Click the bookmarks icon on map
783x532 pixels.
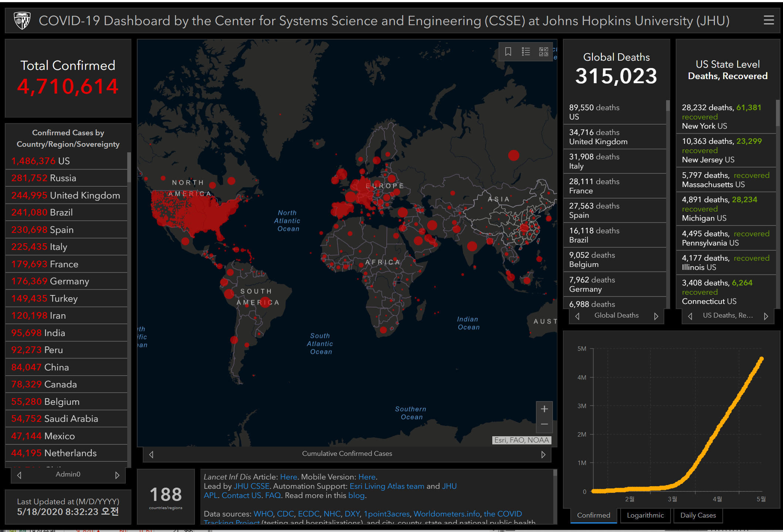508,52
